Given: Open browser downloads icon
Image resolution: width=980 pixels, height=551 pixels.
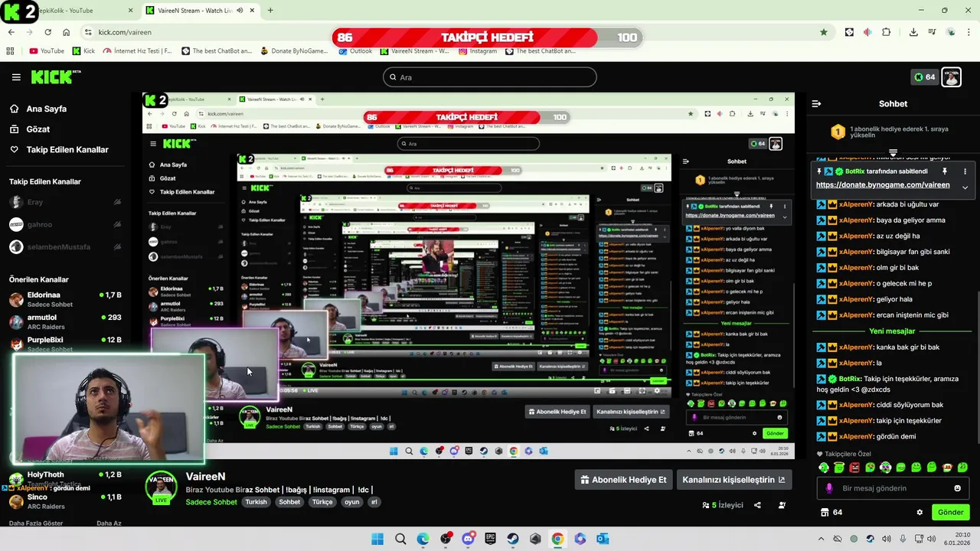Looking at the screenshot, I should click(x=913, y=32).
